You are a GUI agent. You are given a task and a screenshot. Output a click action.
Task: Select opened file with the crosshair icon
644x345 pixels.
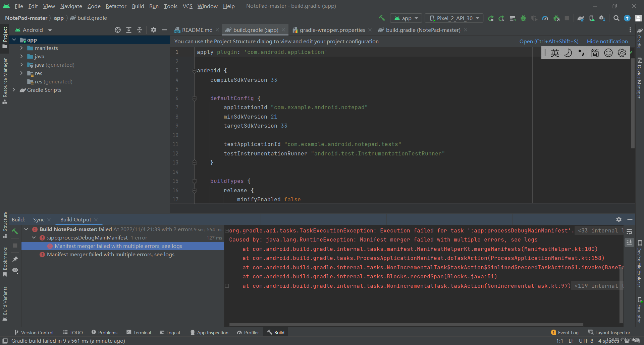117,30
